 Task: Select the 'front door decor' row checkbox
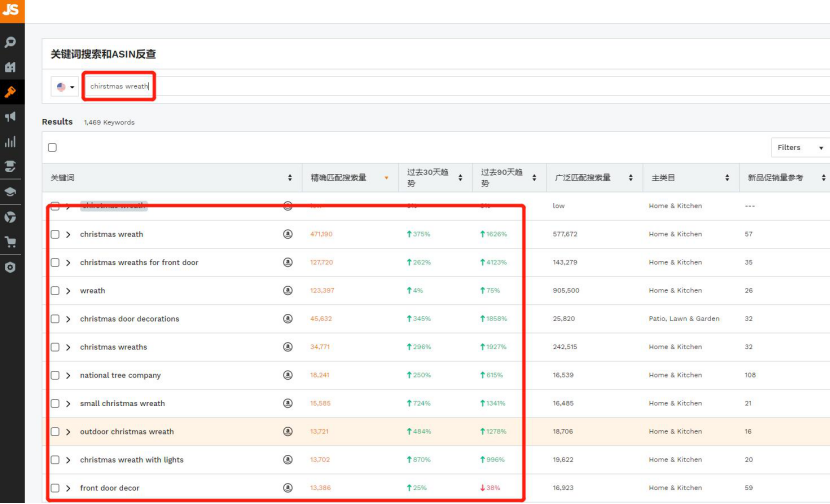55,488
